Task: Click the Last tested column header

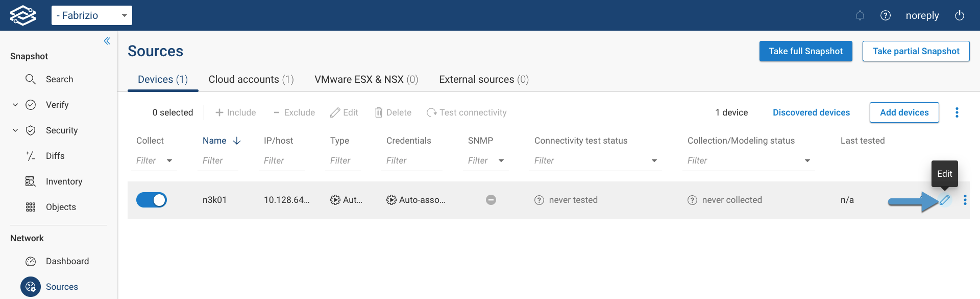Action: [863, 141]
